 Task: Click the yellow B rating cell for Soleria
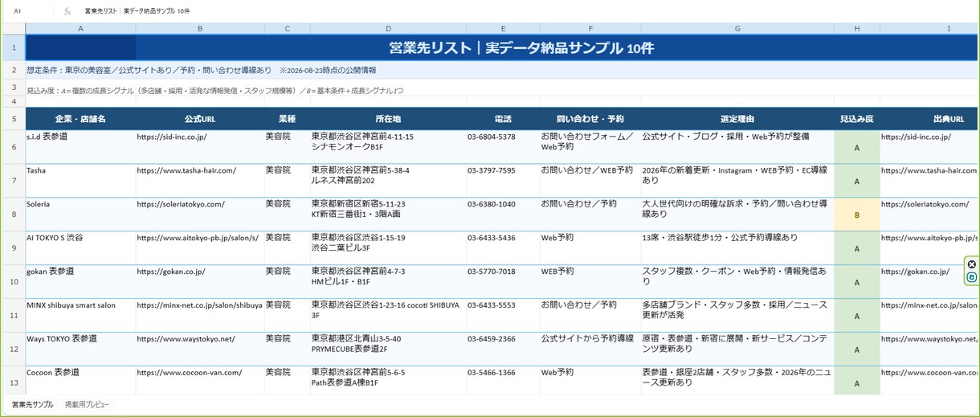pyautogui.click(x=857, y=215)
